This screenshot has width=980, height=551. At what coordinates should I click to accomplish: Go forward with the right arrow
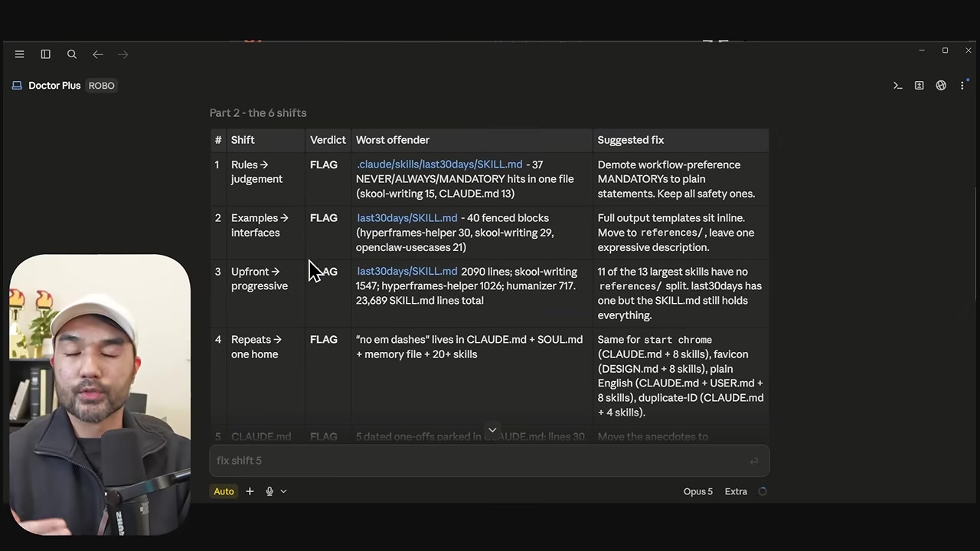coord(123,54)
